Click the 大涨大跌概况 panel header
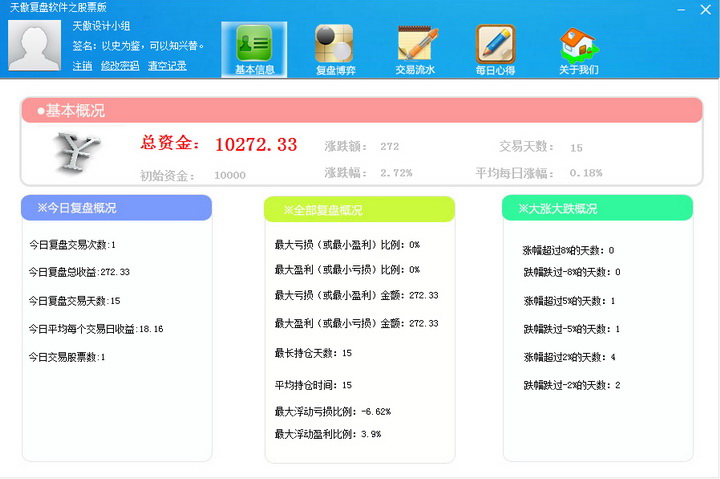This screenshot has height=479, width=720. click(597, 208)
